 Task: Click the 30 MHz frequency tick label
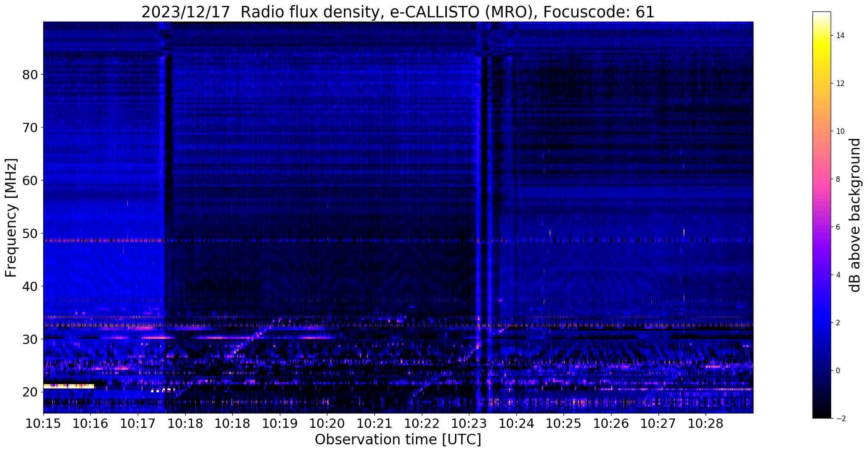(30, 339)
